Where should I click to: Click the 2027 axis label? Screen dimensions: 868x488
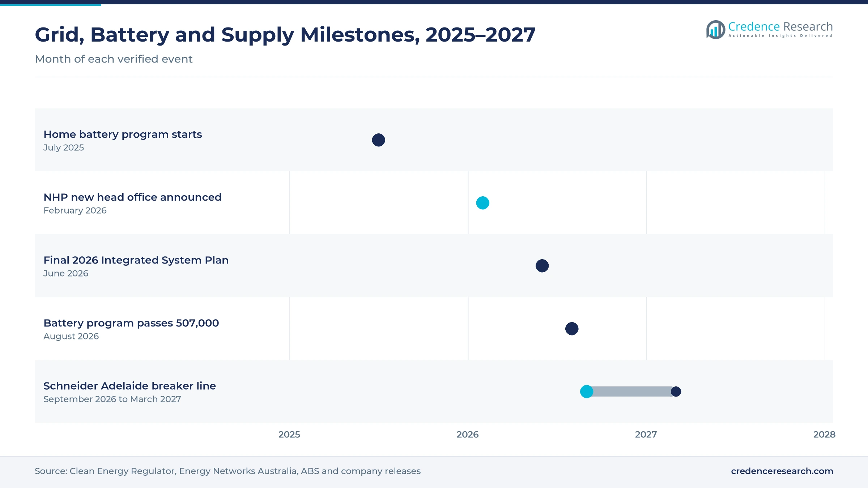click(x=646, y=435)
